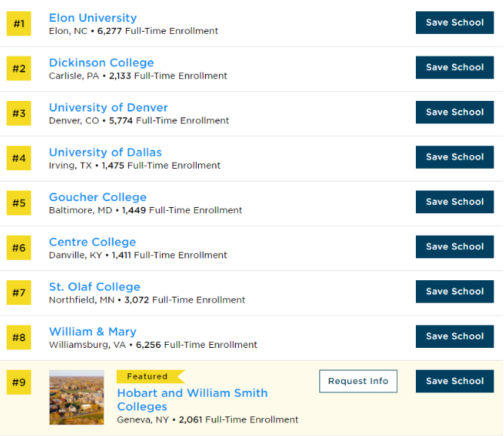Click Save School for Dickinson College

tap(454, 67)
